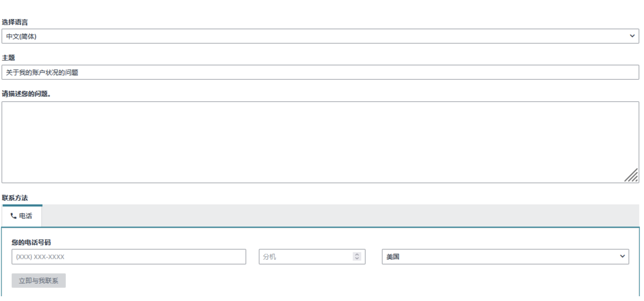This screenshot has height=301, width=644.
Task: Click the 主题 label
Action: point(8,58)
